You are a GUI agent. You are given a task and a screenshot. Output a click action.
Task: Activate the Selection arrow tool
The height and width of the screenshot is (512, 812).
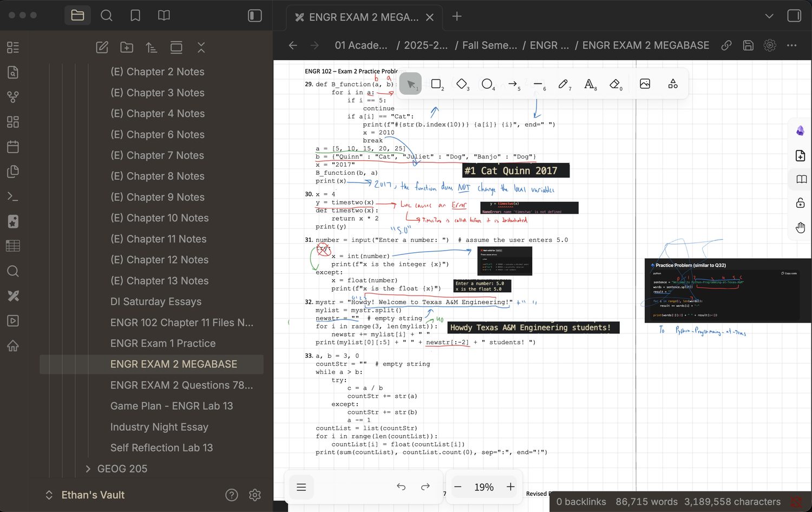pos(411,84)
